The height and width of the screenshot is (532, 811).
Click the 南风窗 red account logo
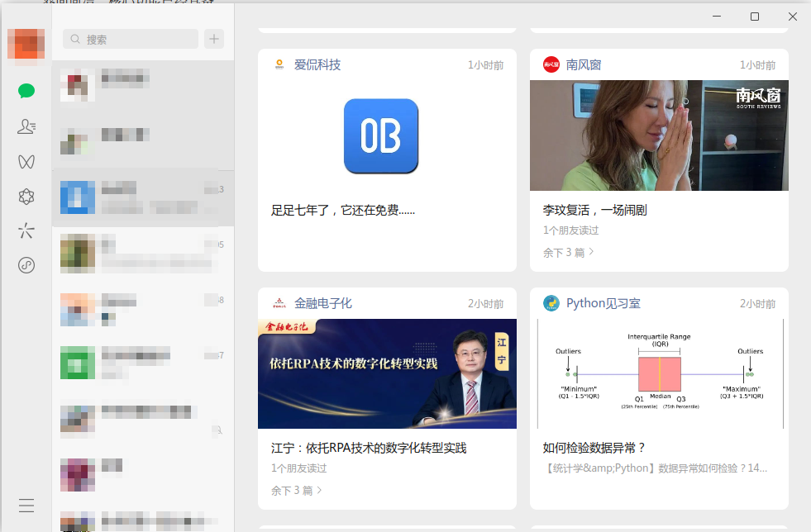(551, 64)
